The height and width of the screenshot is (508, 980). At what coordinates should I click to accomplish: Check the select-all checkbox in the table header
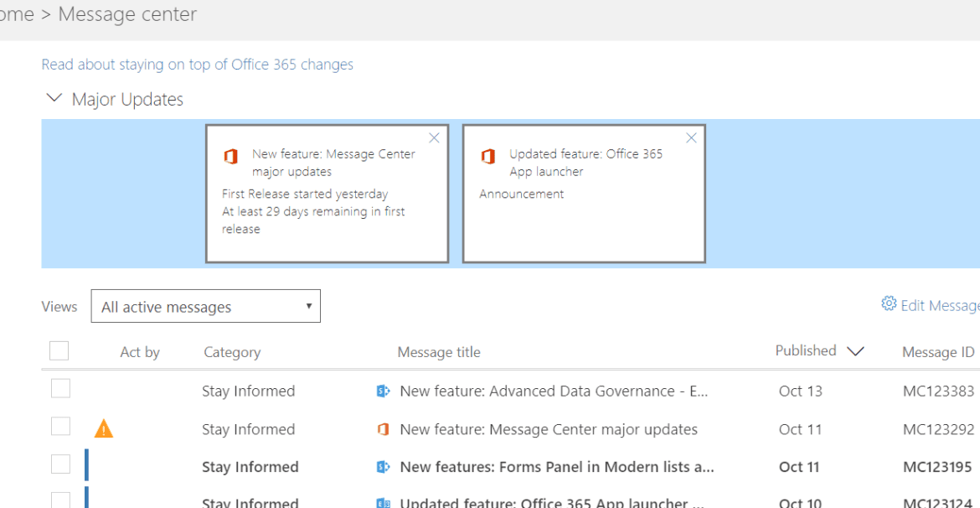coord(59,350)
